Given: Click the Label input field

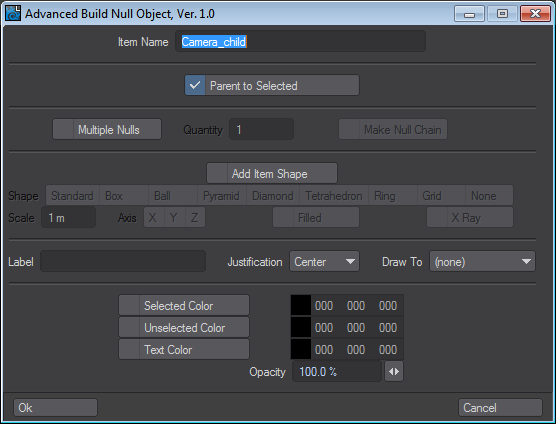Looking at the screenshot, I should tap(123, 262).
